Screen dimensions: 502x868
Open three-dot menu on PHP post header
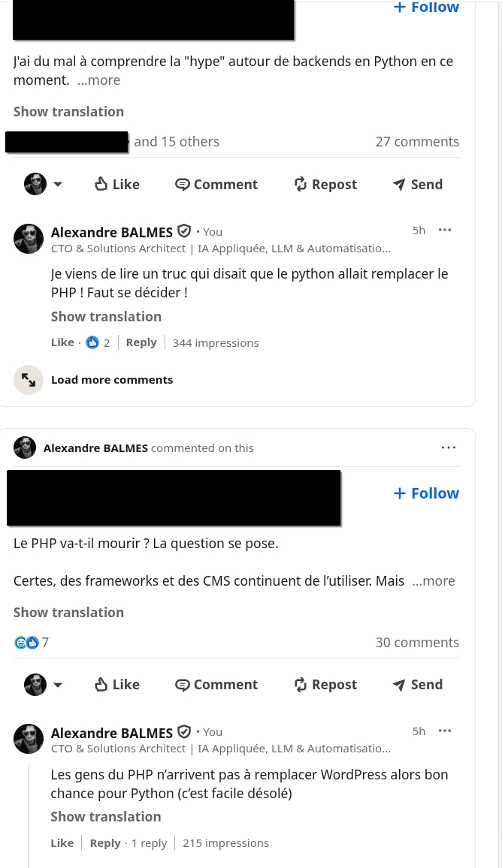tap(449, 448)
